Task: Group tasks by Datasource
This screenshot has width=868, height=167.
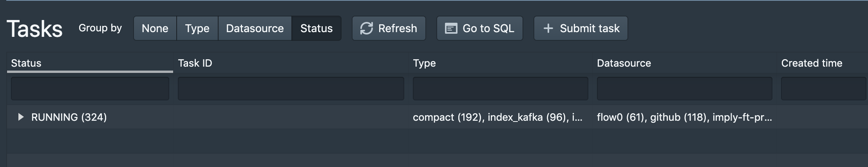Action: pos(255,28)
